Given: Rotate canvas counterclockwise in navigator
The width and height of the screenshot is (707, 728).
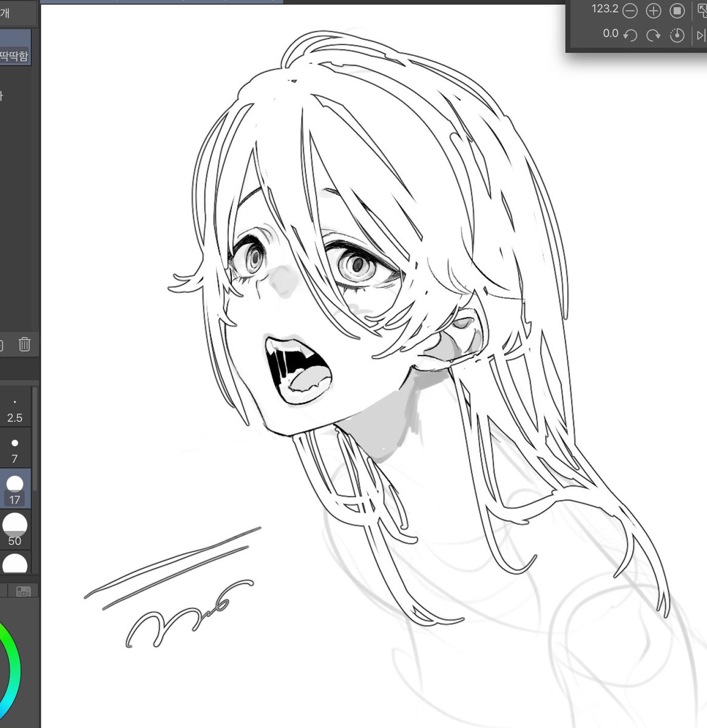Looking at the screenshot, I should pyautogui.click(x=630, y=35).
